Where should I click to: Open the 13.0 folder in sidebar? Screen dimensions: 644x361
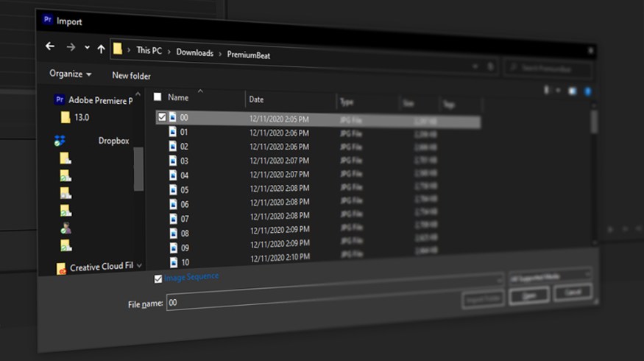coord(82,118)
